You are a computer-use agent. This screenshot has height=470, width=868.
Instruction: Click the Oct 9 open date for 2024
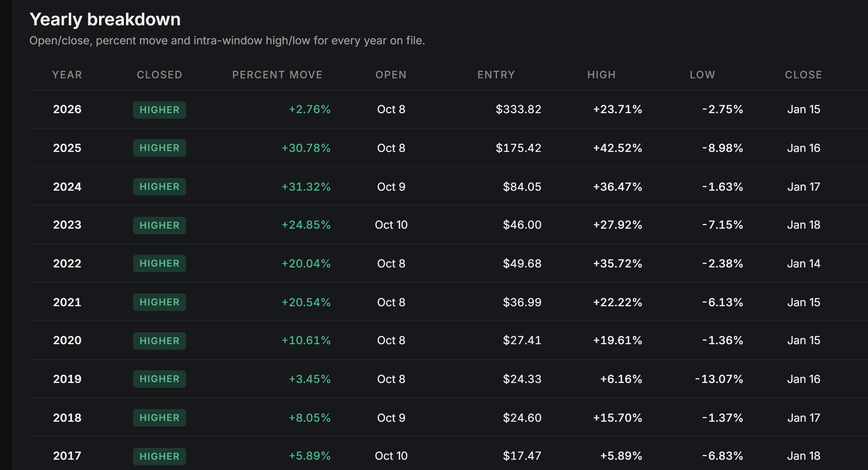(391, 187)
